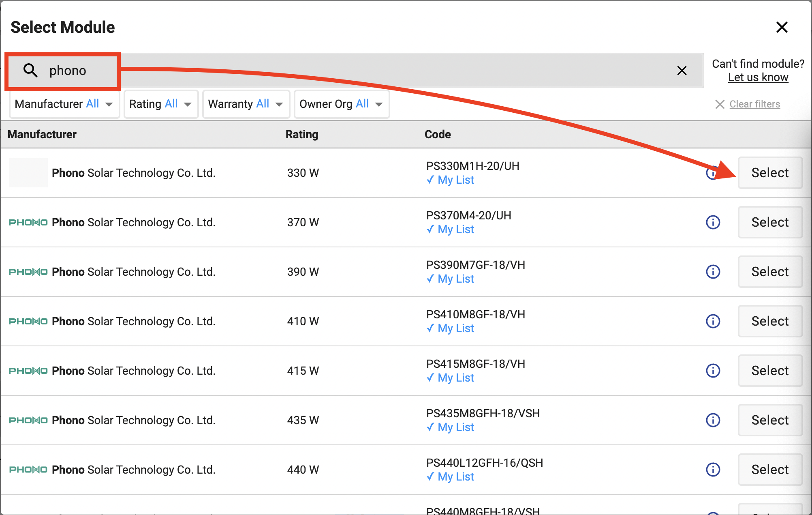Select the PS390M7GF-18/VH module

click(x=770, y=272)
